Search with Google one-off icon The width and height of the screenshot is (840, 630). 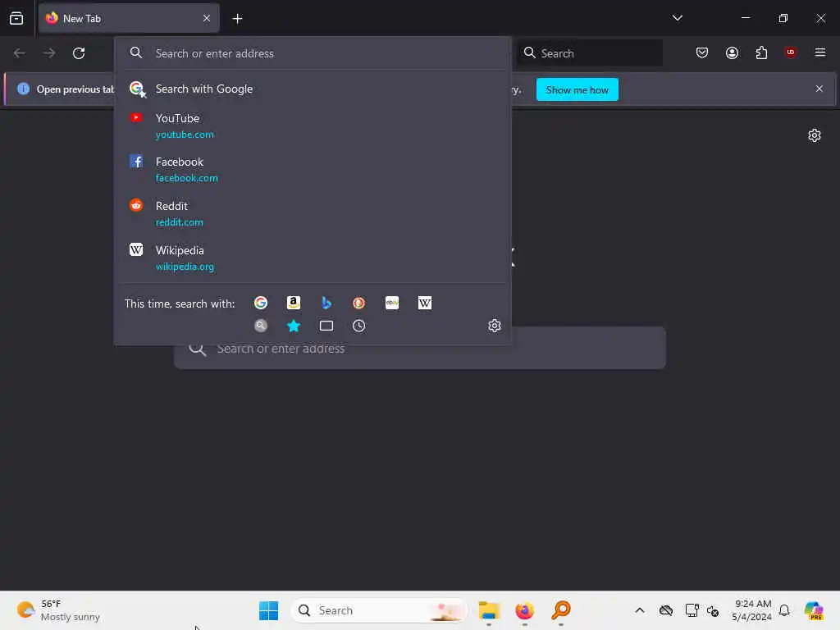[x=261, y=304]
